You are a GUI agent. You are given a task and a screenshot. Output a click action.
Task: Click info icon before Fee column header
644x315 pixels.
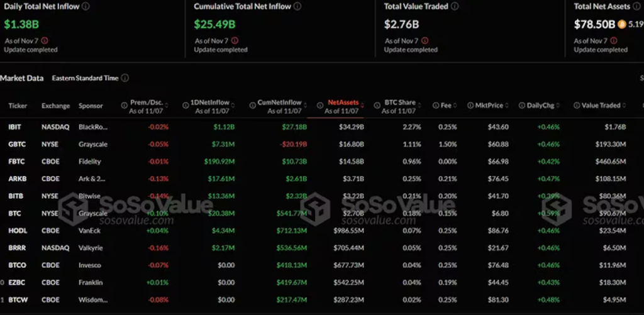435,106
